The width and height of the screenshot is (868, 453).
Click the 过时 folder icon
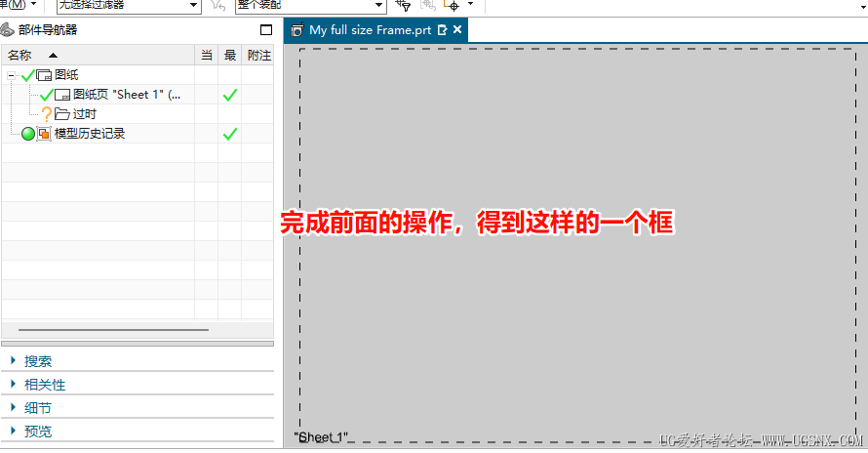tap(62, 114)
